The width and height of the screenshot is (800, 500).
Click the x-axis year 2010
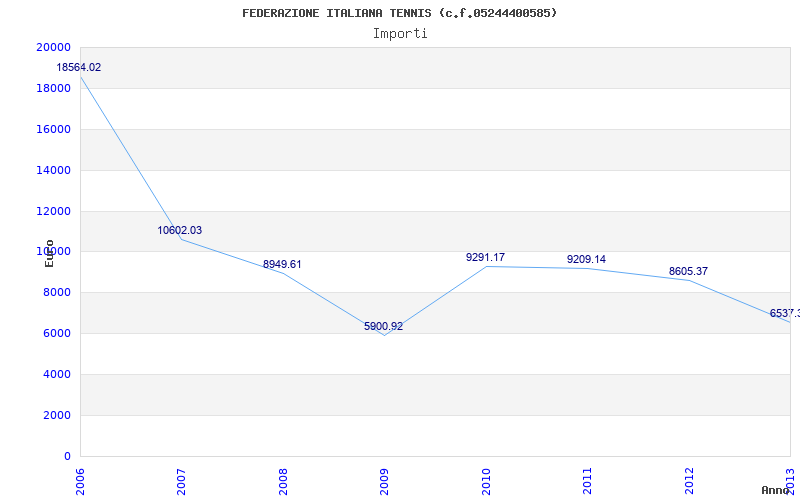pyautogui.click(x=486, y=482)
